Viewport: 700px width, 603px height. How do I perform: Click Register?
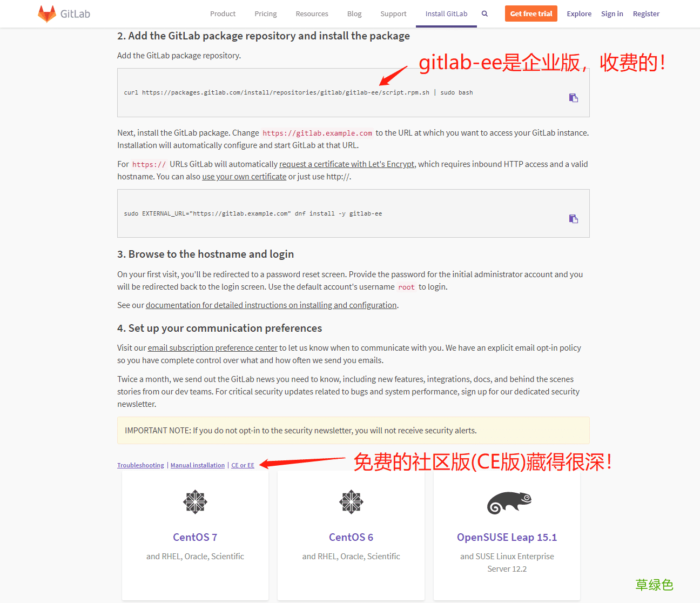pyautogui.click(x=646, y=14)
